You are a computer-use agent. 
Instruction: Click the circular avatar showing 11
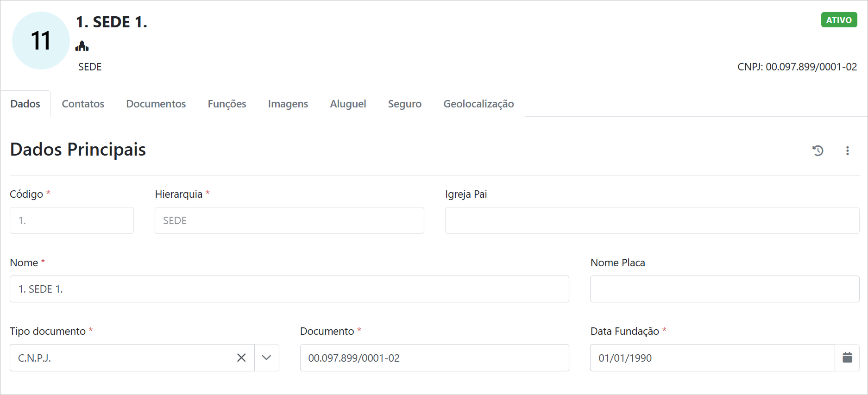coord(41,41)
